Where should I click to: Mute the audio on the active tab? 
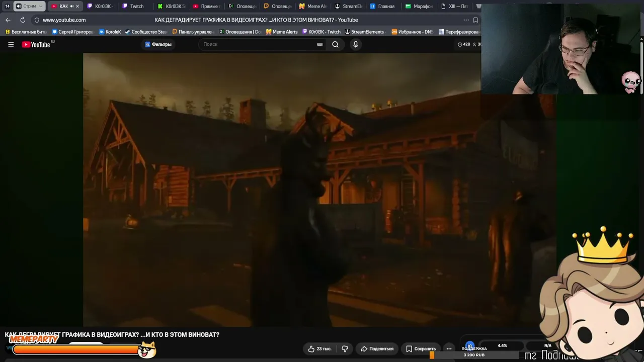click(x=72, y=6)
